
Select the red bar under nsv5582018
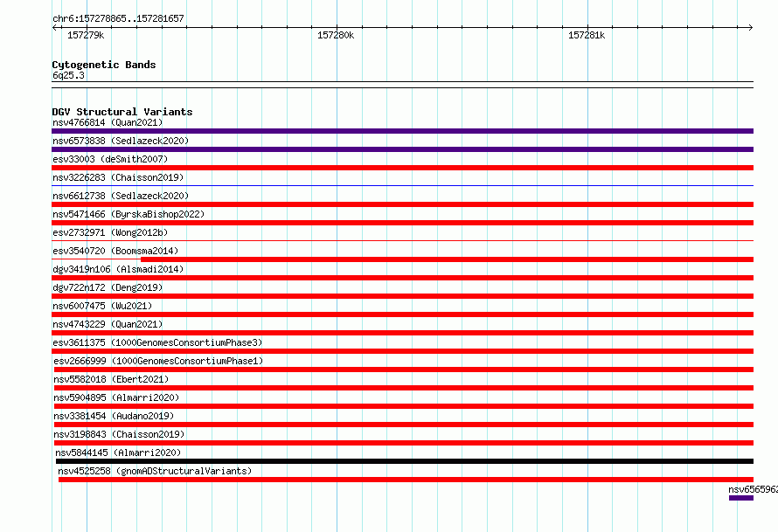(404, 388)
